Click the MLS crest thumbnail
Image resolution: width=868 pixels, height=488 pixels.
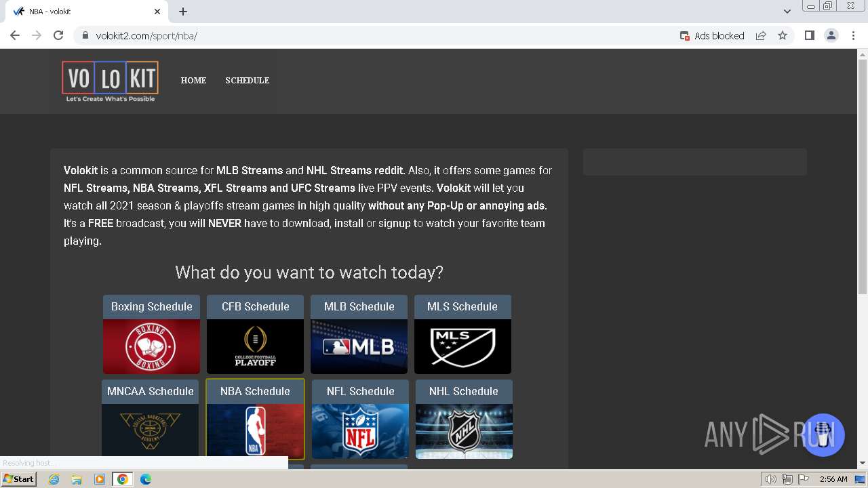click(x=462, y=346)
